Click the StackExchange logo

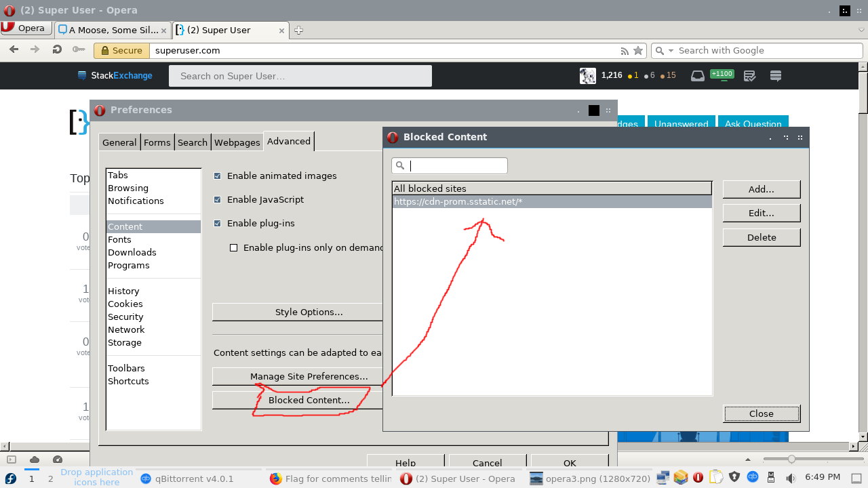coord(115,76)
